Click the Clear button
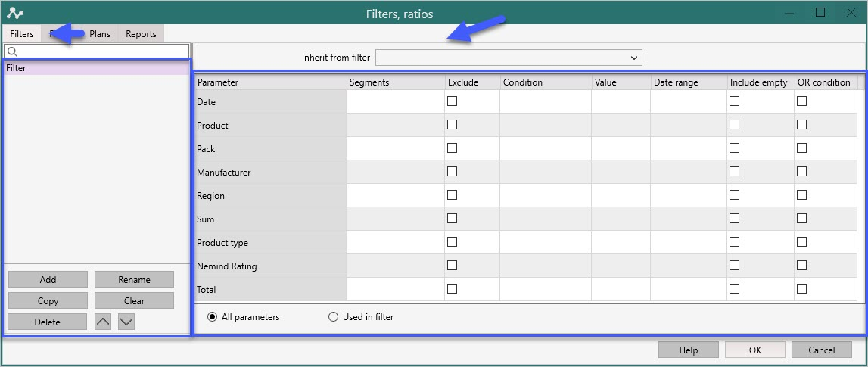The image size is (868, 367). 134,301
